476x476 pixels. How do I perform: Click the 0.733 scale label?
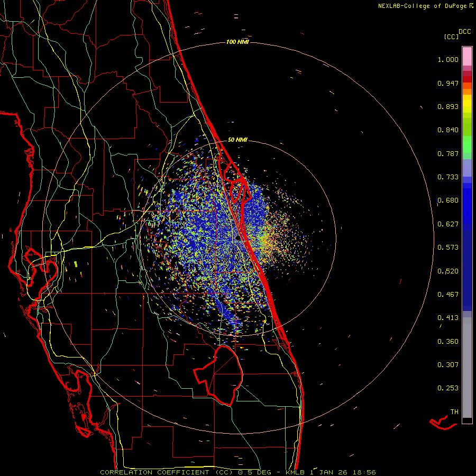click(x=448, y=177)
